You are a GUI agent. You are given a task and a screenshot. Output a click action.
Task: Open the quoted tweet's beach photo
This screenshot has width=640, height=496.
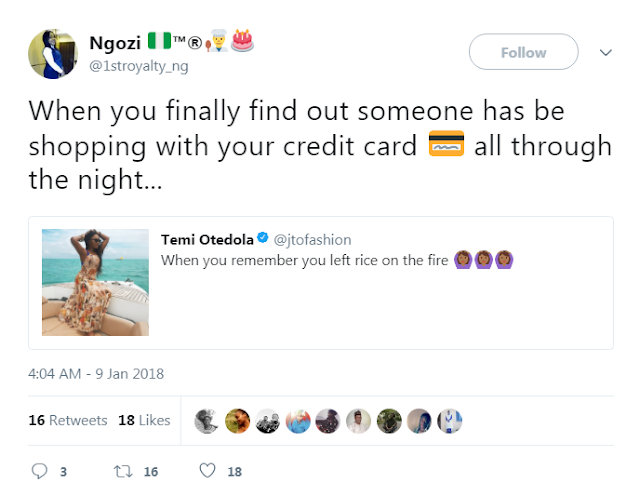(x=95, y=282)
